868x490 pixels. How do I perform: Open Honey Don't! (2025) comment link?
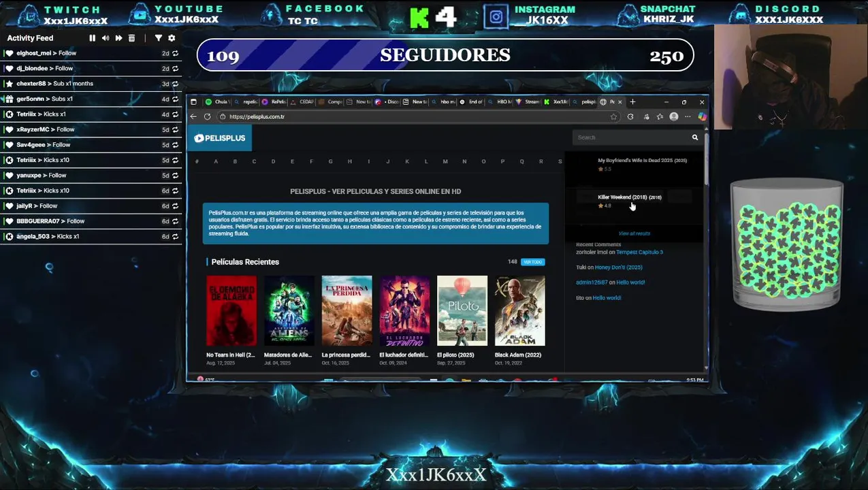618,267
